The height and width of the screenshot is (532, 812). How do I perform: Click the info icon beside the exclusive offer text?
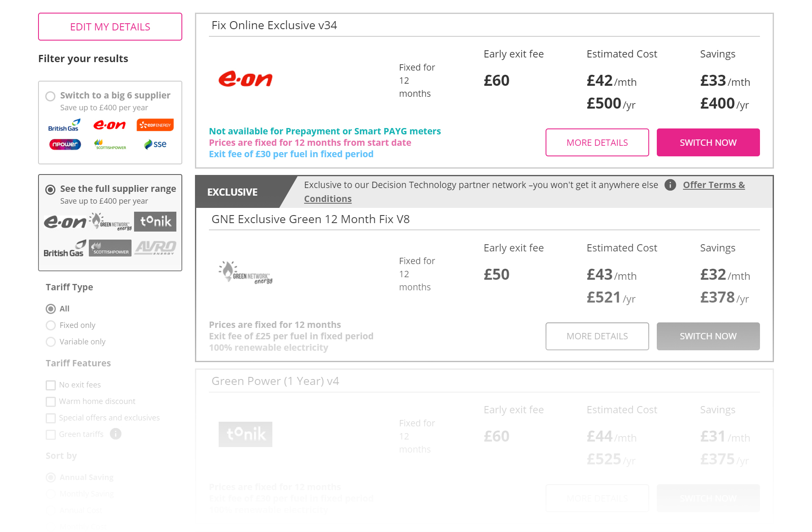click(x=670, y=185)
